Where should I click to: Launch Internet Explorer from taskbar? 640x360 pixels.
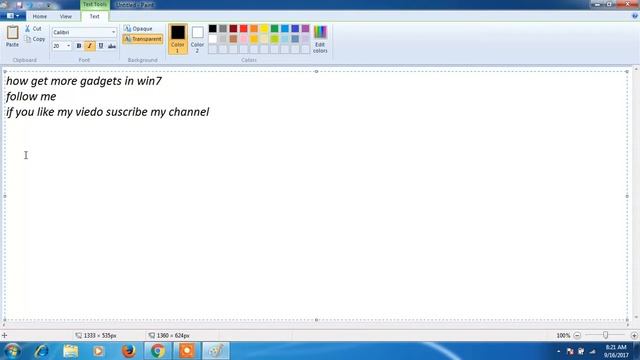click(42, 351)
